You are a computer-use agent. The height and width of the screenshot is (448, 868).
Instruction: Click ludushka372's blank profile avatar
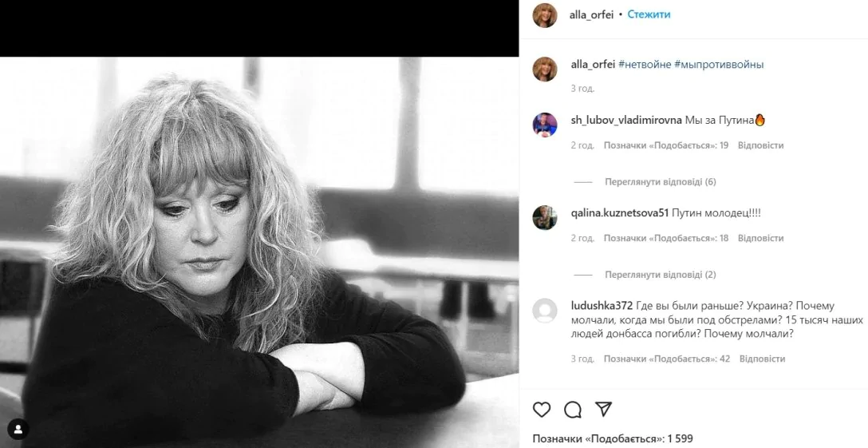point(545,310)
